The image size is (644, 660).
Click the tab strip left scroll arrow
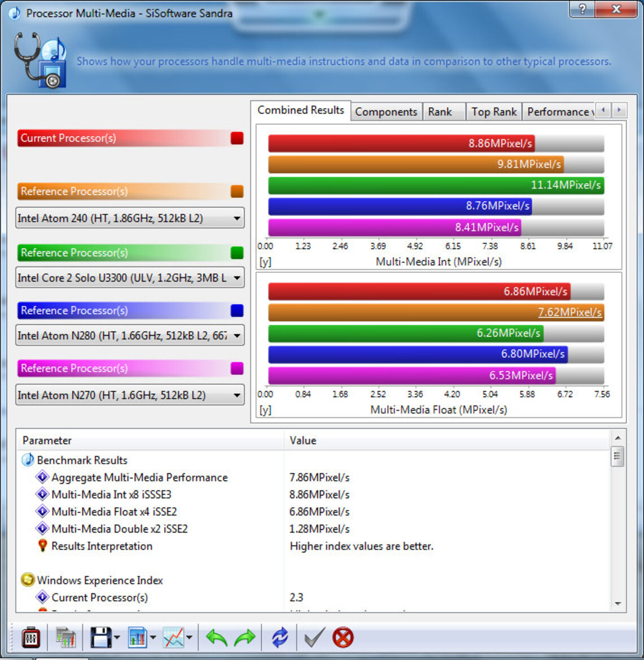pos(603,110)
